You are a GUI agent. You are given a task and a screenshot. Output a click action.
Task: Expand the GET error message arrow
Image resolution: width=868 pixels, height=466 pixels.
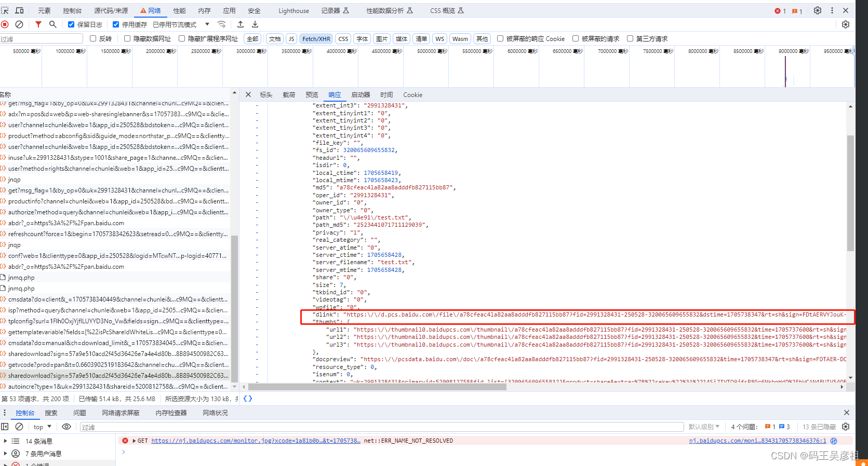click(134, 441)
